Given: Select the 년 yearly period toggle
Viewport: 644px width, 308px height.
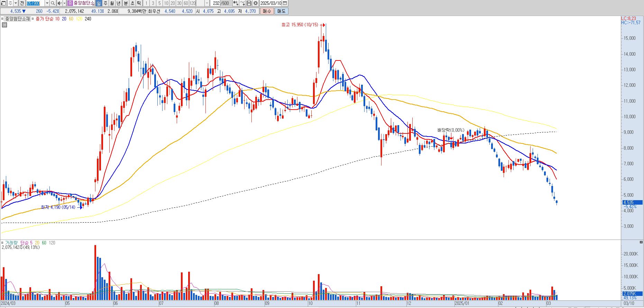Looking at the screenshot, I should click(118, 3).
